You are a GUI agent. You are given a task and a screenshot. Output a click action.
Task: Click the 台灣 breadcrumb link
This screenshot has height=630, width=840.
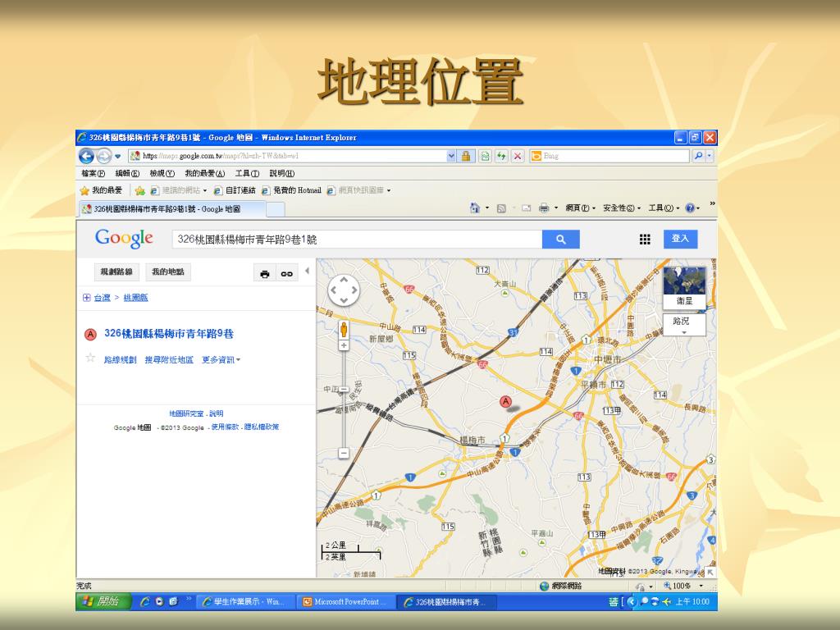click(x=102, y=298)
